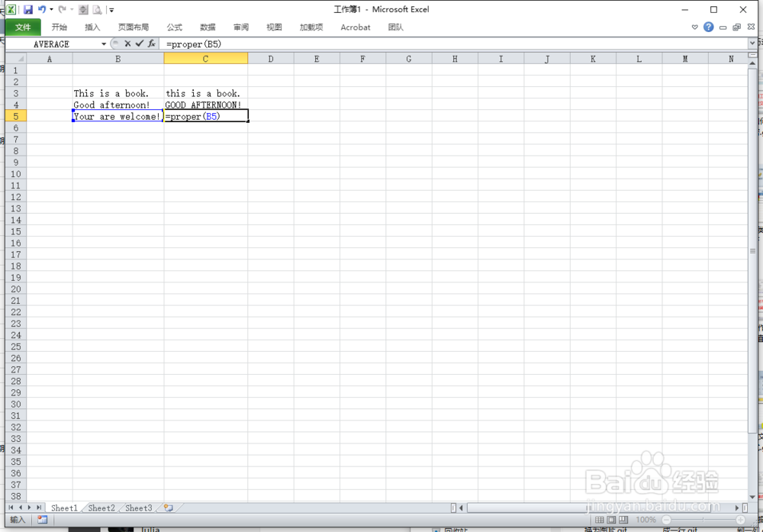The image size is (763, 532).
Task: Switch to the 团队 (Team) ribbon tab
Action: click(395, 27)
